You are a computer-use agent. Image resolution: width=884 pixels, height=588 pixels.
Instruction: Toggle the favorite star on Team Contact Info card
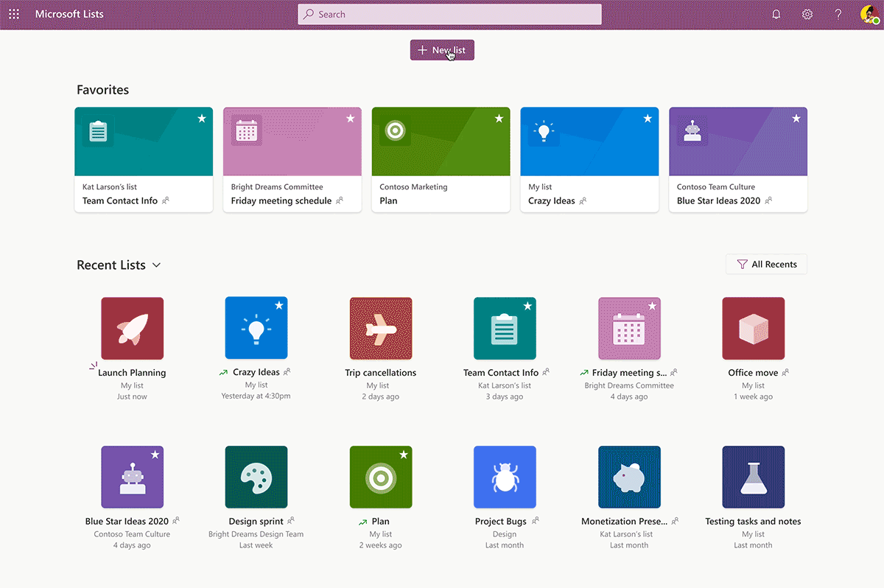click(203, 118)
